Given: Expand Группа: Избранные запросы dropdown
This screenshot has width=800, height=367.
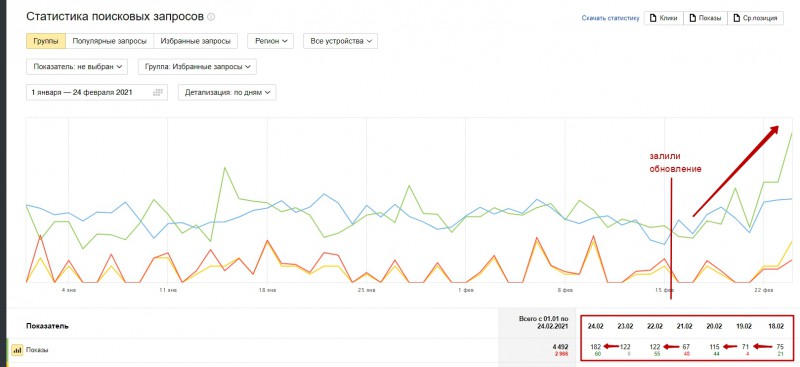Looking at the screenshot, I should [x=197, y=66].
